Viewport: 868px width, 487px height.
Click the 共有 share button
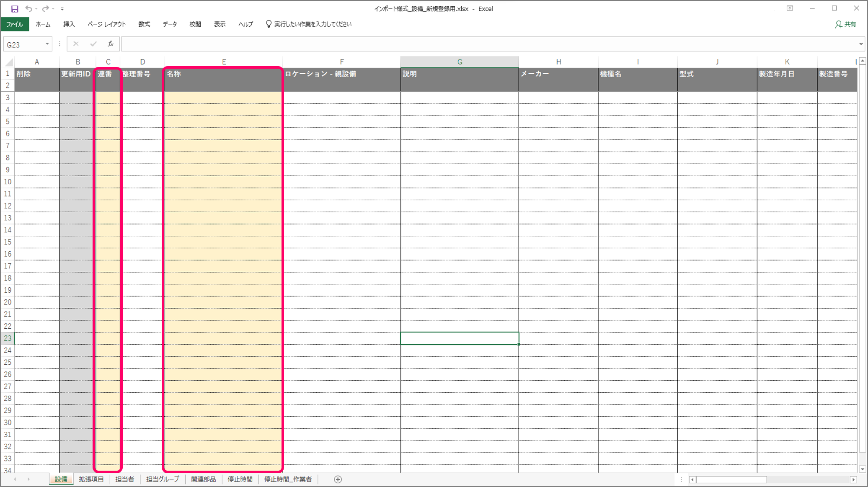(x=846, y=24)
